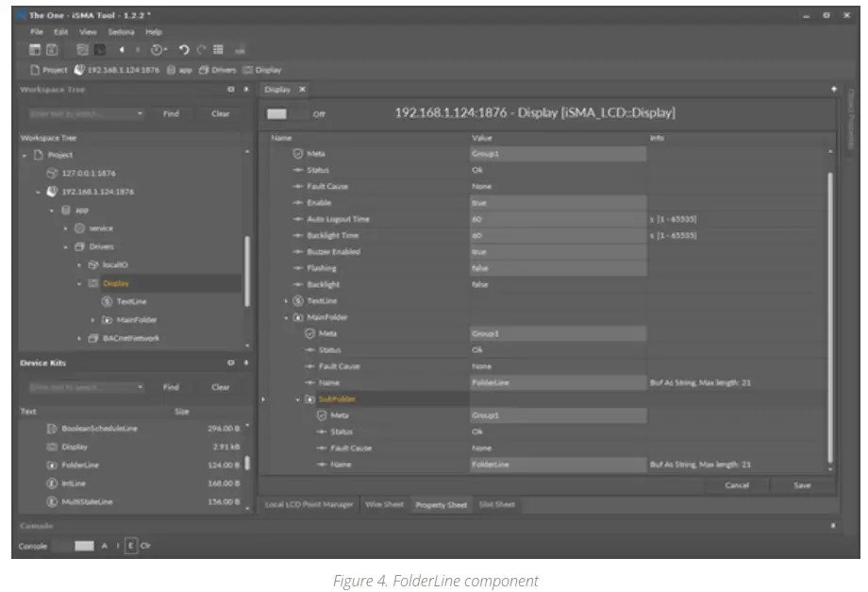Image resolution: width=868 pixels, height=592 pixels.
Task: Toggle the A console filter
Action: click(104, 546)
